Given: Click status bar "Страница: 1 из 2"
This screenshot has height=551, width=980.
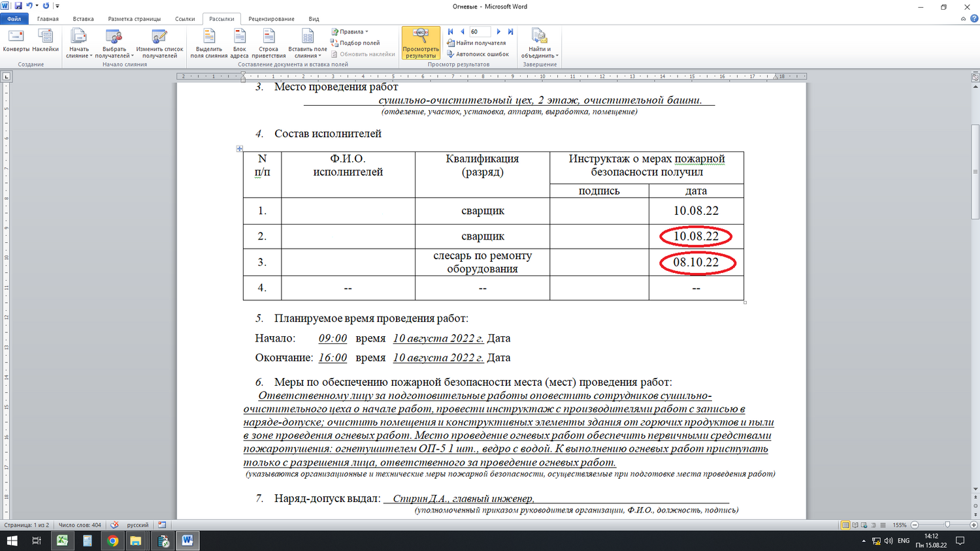Looking at the screenshot, I should coord(27,525).
